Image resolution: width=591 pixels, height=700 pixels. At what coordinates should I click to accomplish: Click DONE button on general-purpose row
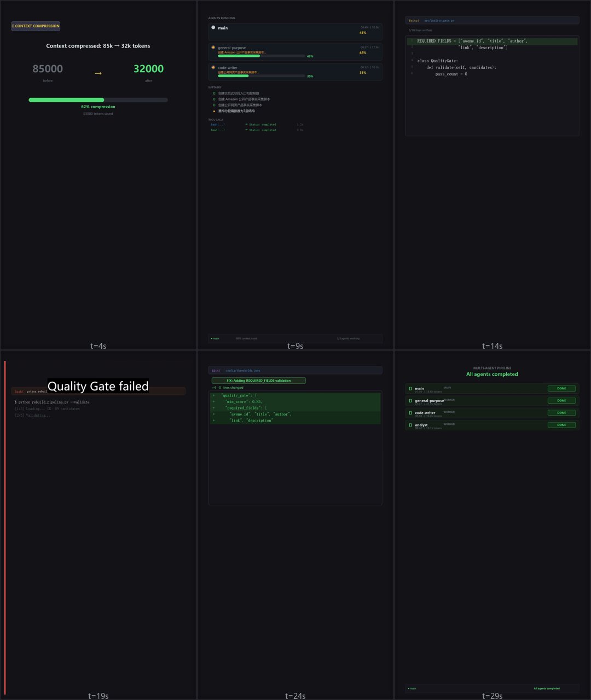coord(561,401)
